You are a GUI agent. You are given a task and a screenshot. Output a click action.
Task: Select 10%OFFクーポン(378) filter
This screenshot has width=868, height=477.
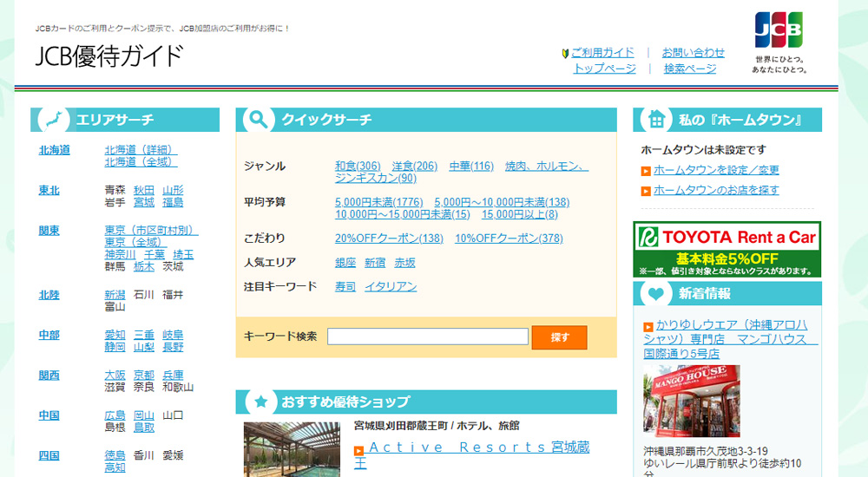[509, 238]
